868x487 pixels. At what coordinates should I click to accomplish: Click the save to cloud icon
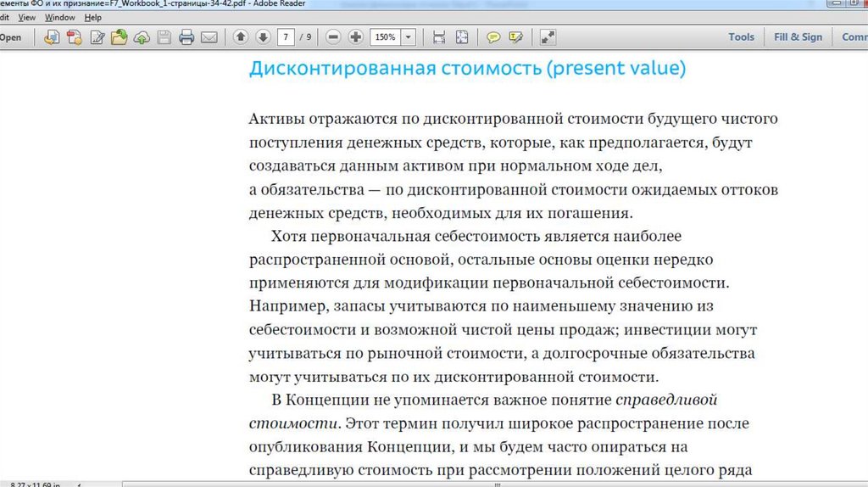point(142,37)
